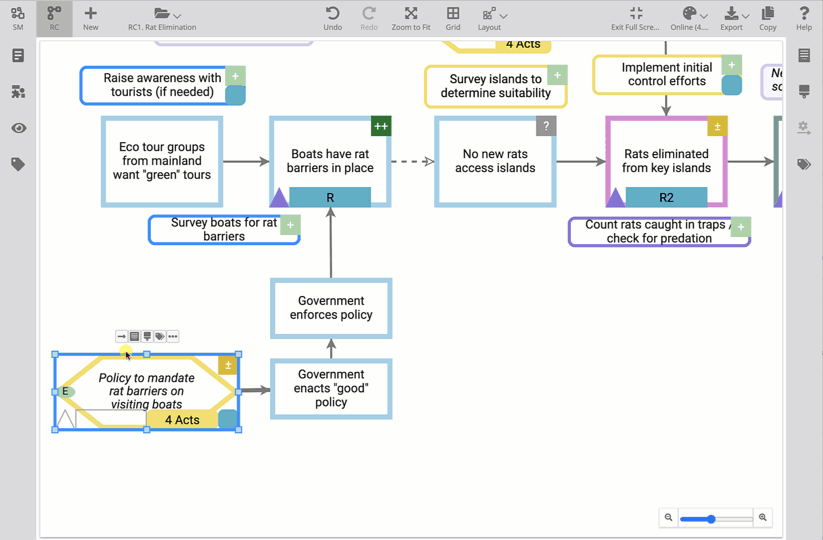The image size is (823, 540).
Task: Click the zoom level slider handle
Action: point(711,519)
